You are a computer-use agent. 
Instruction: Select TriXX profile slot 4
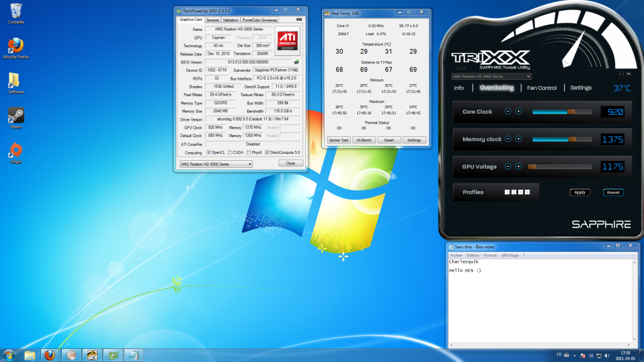[x=528, y=192]
